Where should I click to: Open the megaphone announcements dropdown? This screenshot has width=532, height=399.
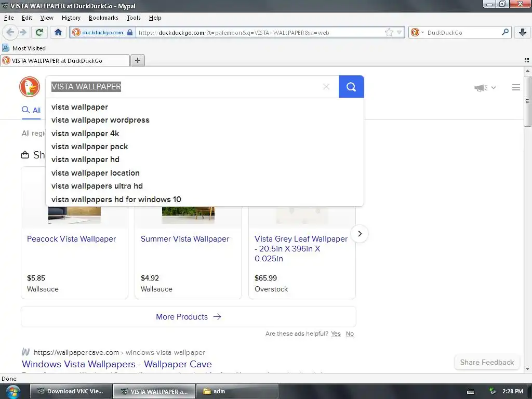tap(485, 88)
